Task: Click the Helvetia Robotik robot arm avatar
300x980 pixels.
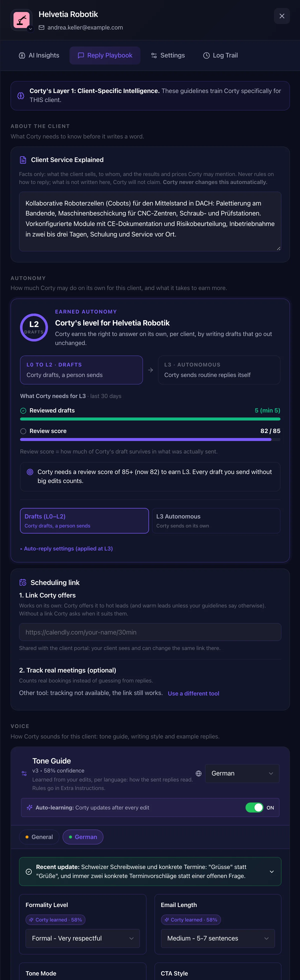Action: (x=22, y=20)
